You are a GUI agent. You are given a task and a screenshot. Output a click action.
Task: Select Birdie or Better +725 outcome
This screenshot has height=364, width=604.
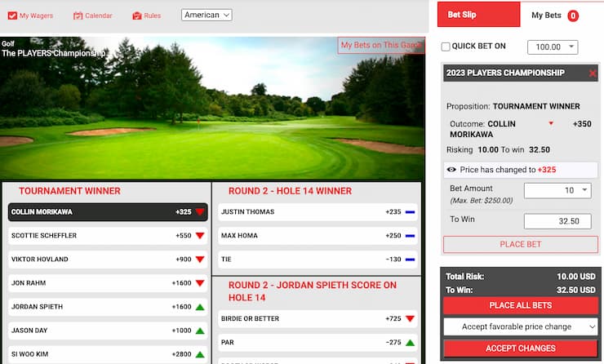(x=318, y=318)
